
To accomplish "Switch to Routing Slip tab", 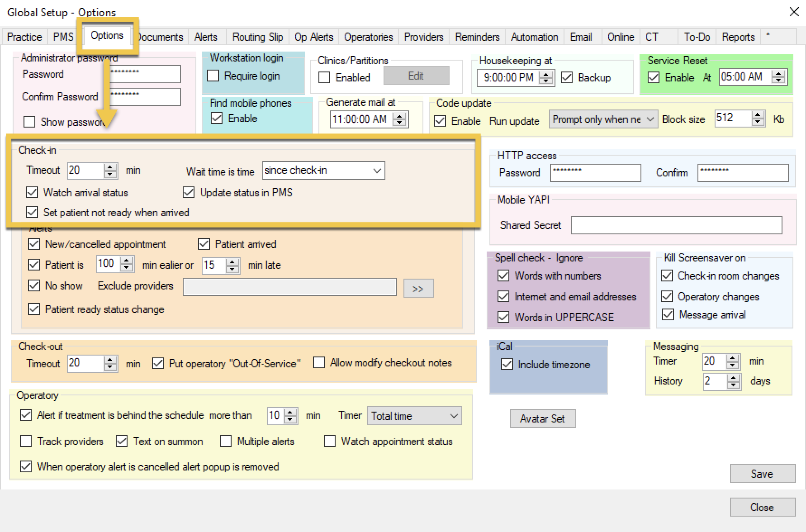I will tap(258, 37).
